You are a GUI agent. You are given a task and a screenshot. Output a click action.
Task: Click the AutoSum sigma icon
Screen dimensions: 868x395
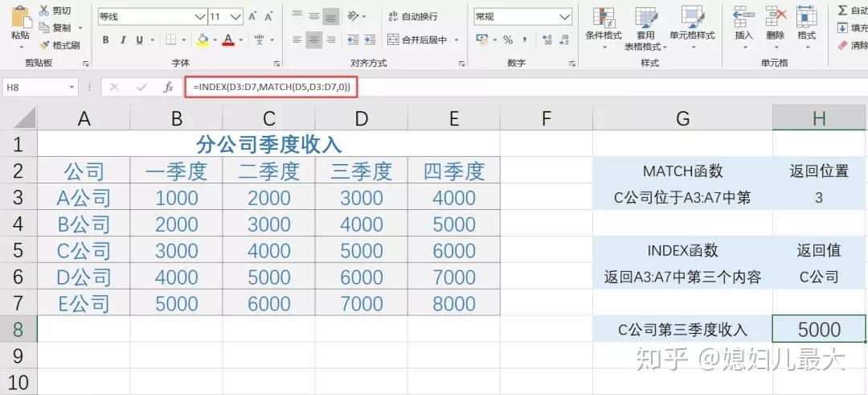coord(842,10)
